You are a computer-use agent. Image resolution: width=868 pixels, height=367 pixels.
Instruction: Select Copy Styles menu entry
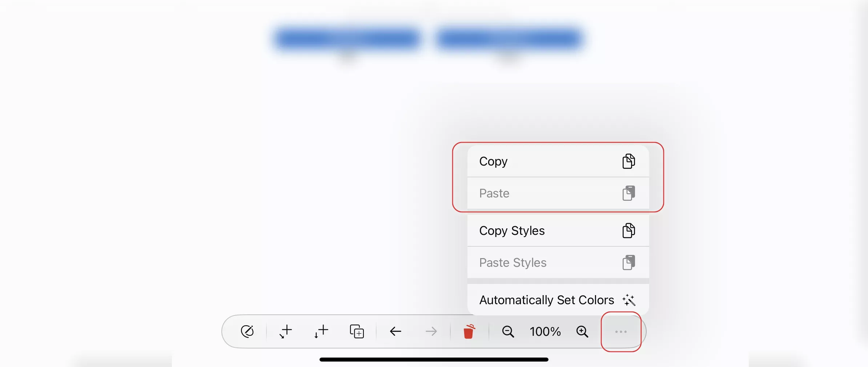pos(558,231)
